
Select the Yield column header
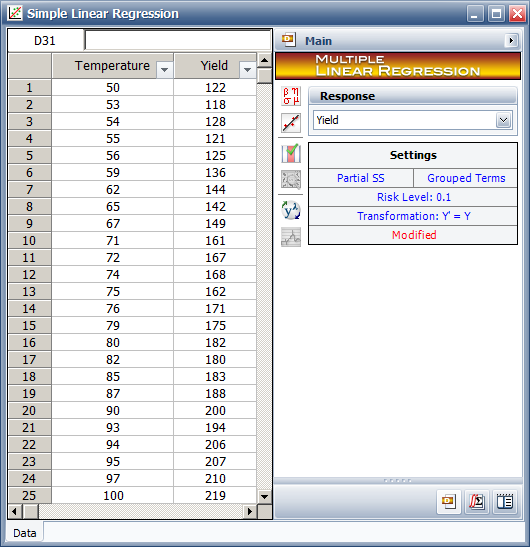(215, 66)
